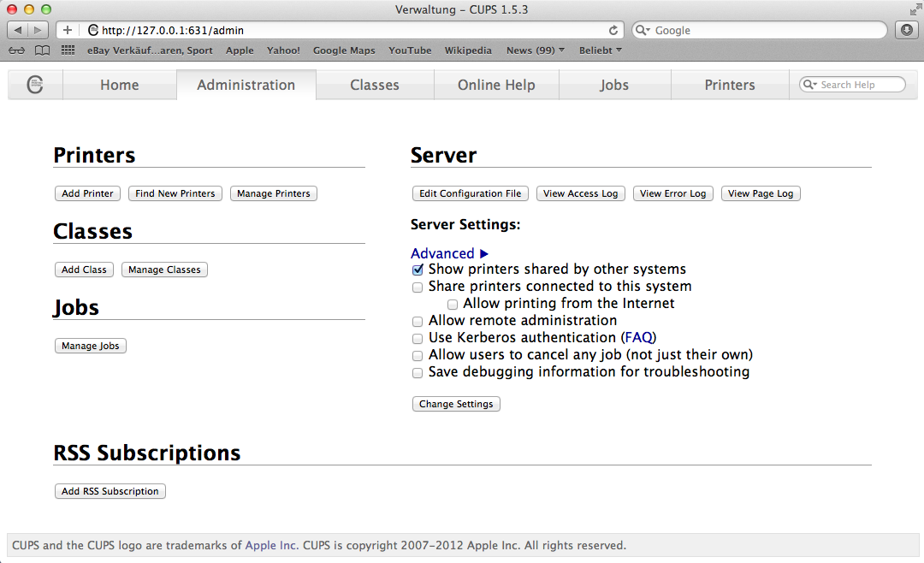Open the Downloads button in toolbar

907,30
